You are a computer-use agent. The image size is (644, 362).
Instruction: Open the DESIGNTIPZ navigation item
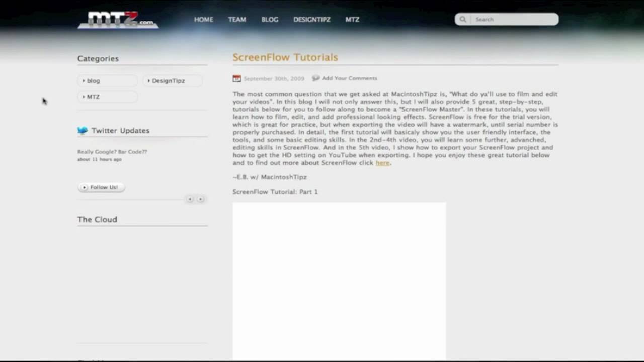tap(312, 20)
